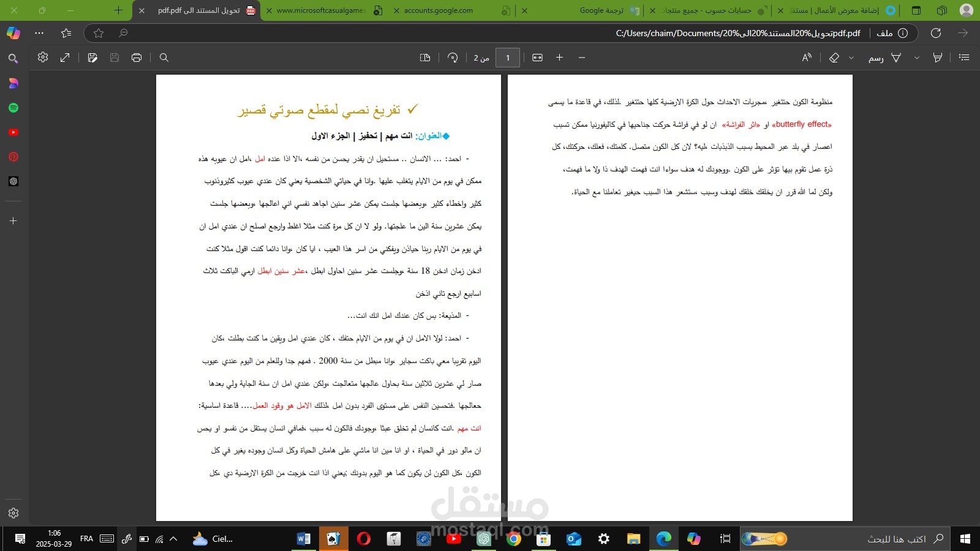Screen dimensions: 980x551
Task: Open the workspaces icon
Action: (942, 10)
